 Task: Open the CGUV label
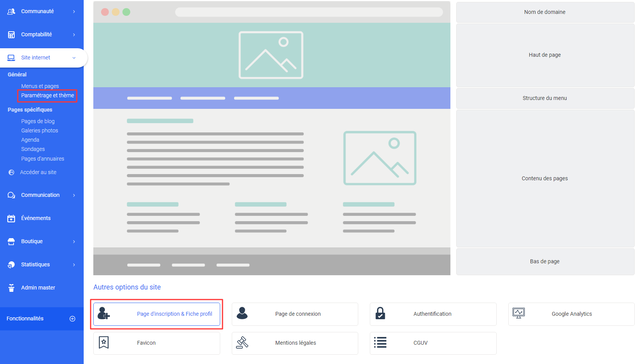point(421,343)
